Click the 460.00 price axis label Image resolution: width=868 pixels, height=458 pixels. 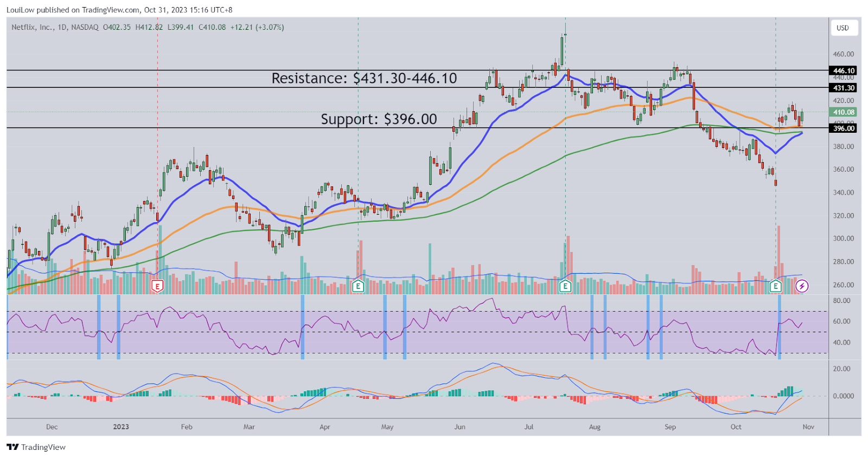(x=844, y=54)
